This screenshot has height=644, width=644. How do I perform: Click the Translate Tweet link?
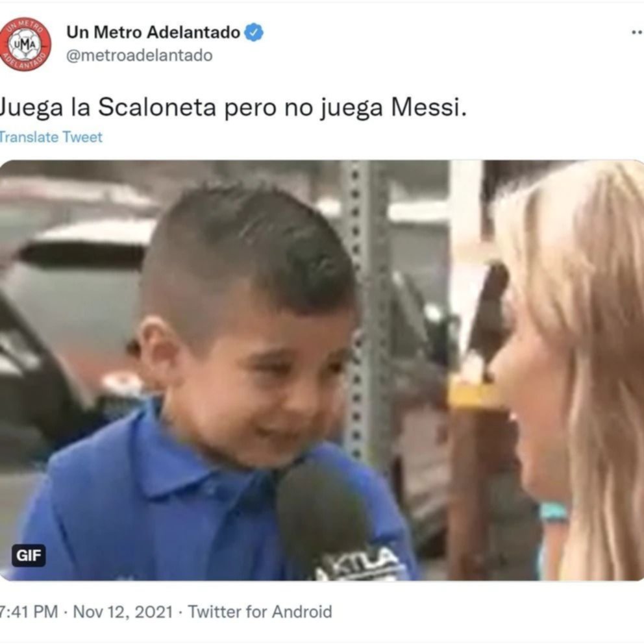coord(51,137)
